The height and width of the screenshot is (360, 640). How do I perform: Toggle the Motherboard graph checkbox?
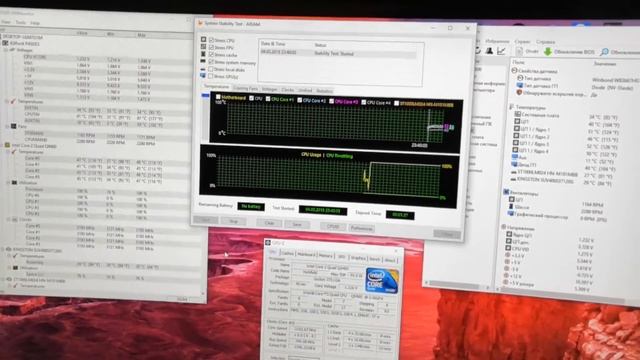[x=218, y=97]
